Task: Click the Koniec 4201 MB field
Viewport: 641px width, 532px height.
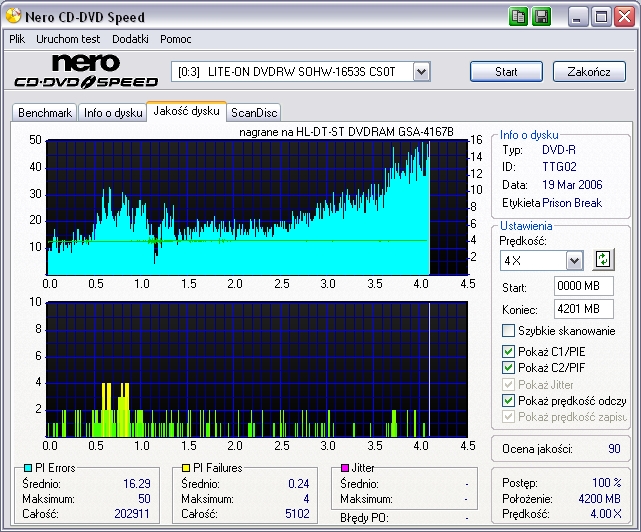Action: [584, 309]
